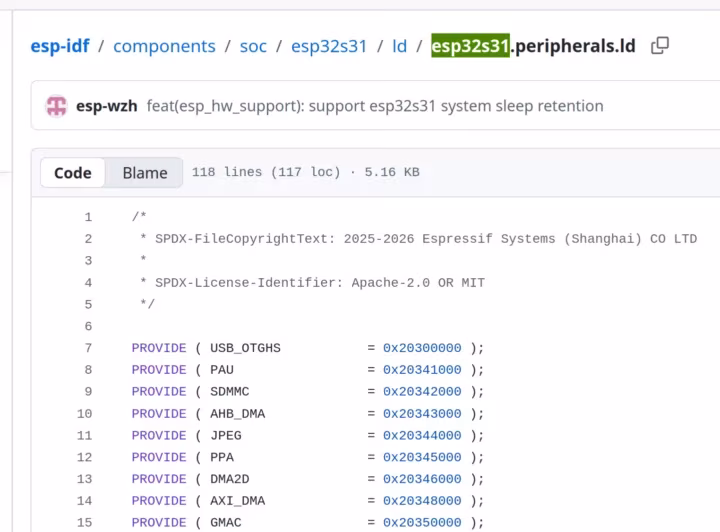The image size is (720, 532).
Task: Open esp-wzh avatar profile picture
Action: tap(56, 106)
